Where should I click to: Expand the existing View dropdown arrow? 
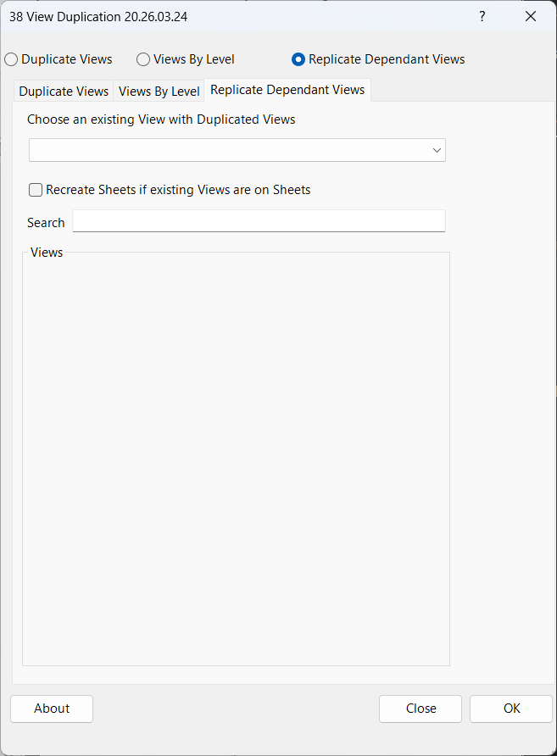click(437, 150)
